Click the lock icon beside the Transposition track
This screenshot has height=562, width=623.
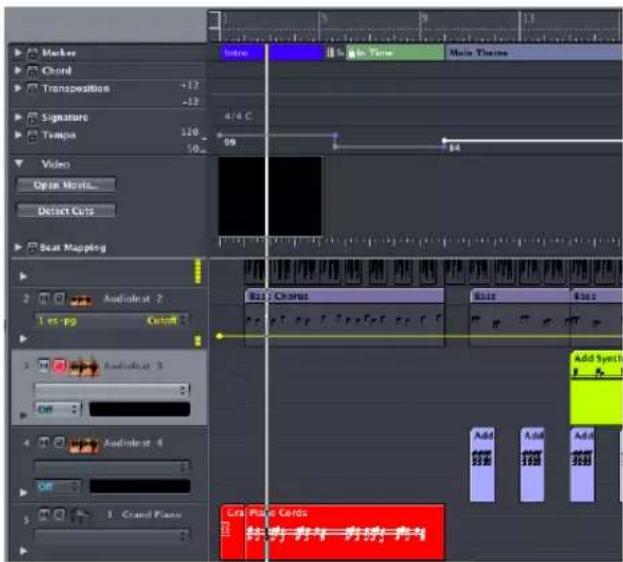[x=32, y=88]
